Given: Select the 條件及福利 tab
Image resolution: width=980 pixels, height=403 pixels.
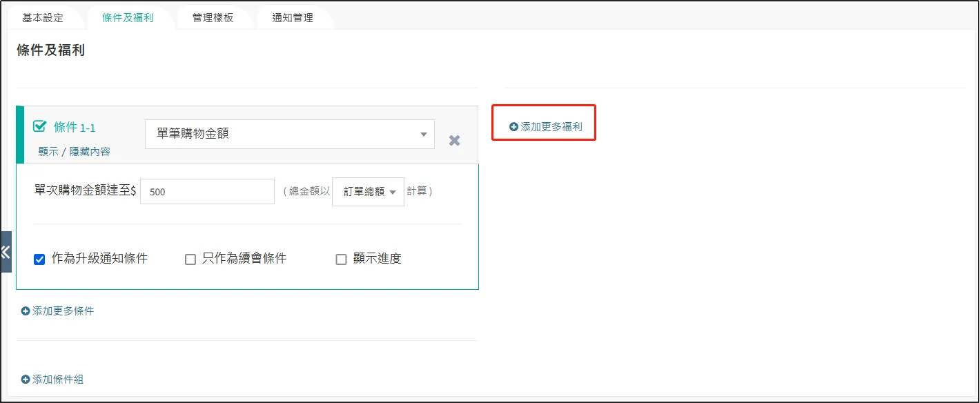Looking at the screenshot, I should click(x=128, y=18).
